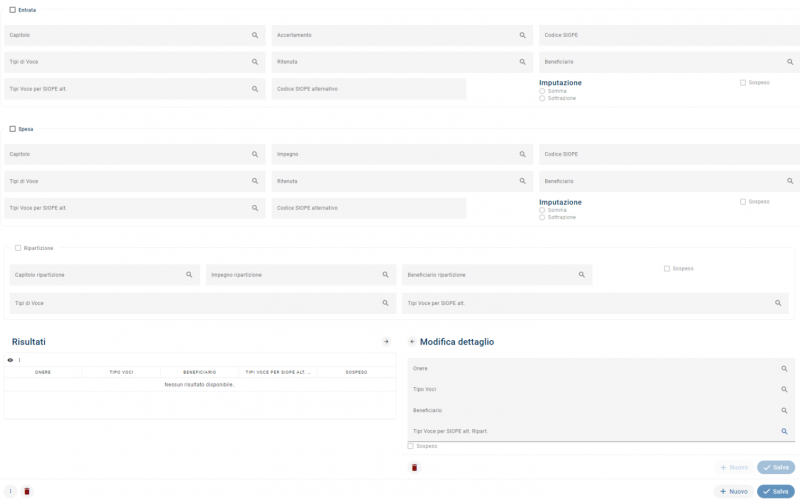This screenshot has height=501, width=800.
Task: Toggle eye icon above results table
Action: click(10, 360)
